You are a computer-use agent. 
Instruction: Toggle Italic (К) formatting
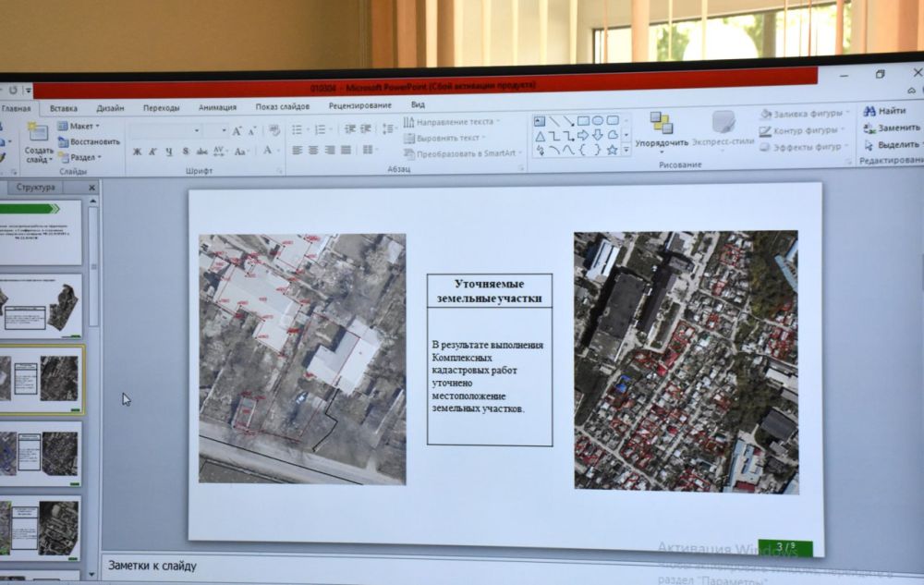point(152,152)
